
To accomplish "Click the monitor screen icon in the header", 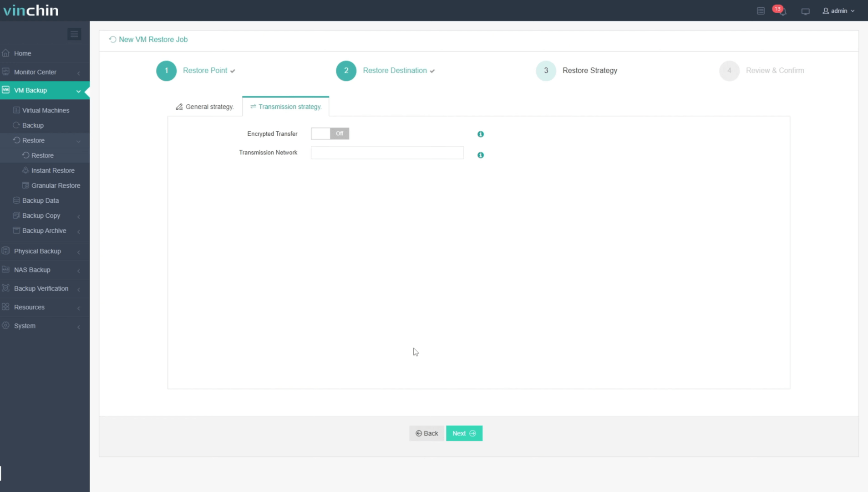I will coord(805,11).
